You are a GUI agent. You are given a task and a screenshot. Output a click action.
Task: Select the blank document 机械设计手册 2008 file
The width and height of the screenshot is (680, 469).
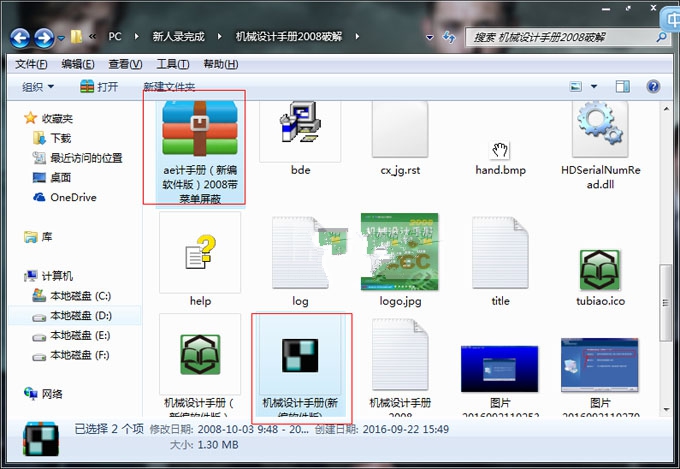click(400, 354)
